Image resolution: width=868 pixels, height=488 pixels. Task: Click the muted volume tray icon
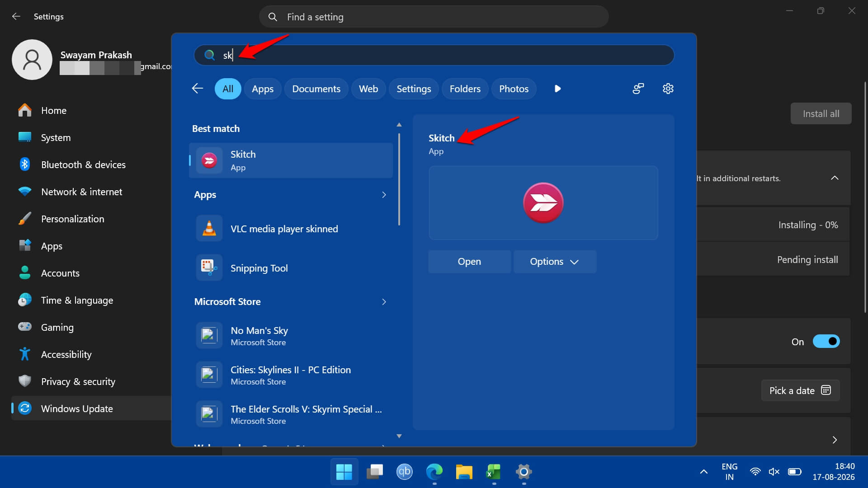pyautogui.click(x=774, y=472)
